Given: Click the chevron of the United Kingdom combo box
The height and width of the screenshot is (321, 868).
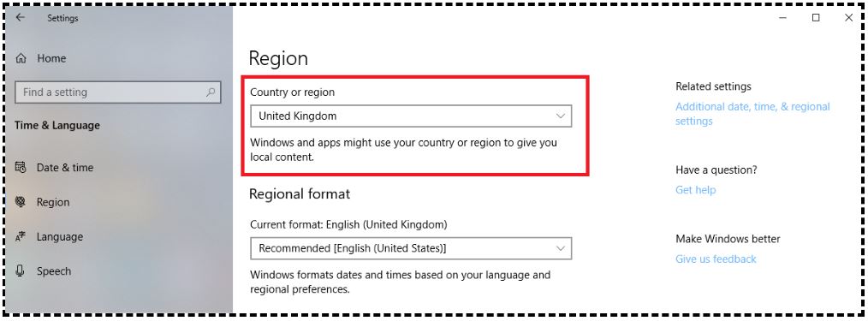Looking at the screenshot, I should tap(560, 116).
